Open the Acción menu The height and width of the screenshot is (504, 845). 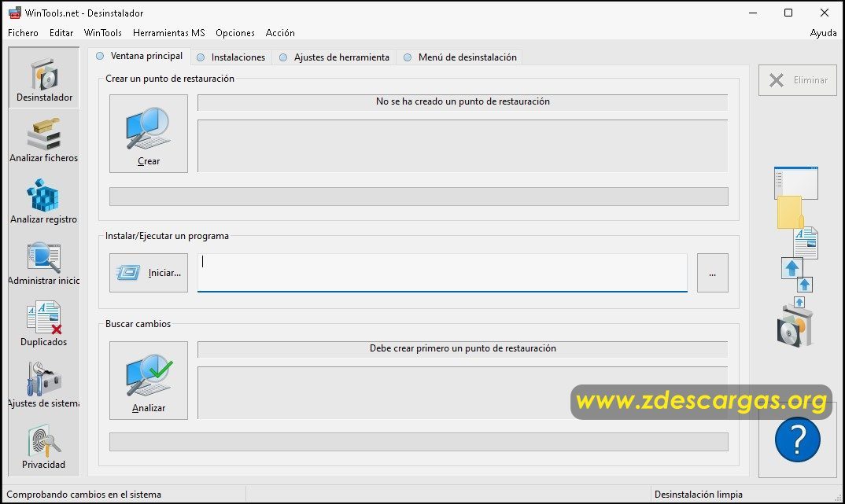coord(280,33)
